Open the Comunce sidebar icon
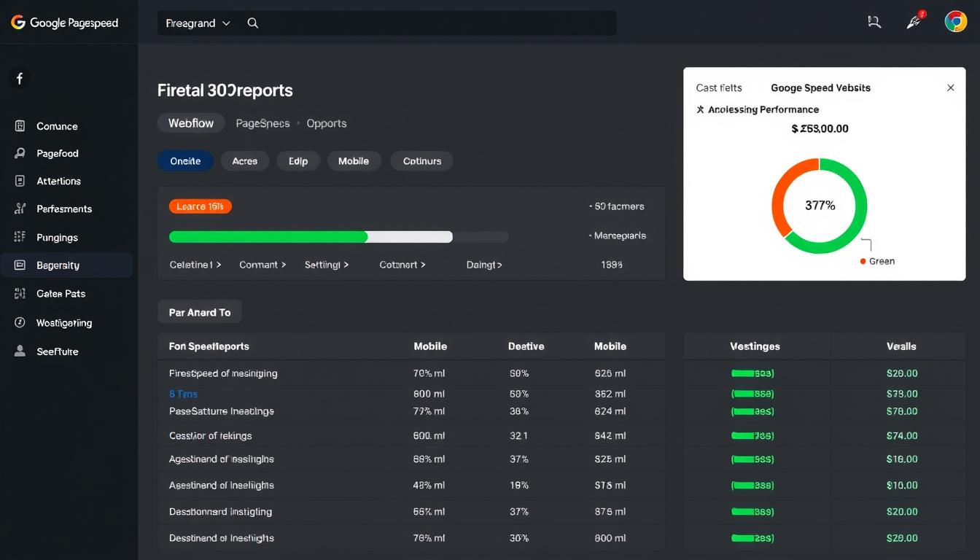Image resolution: width=980 pixels, height=560 pixels. pyautogui.click(x=20, y=126)
